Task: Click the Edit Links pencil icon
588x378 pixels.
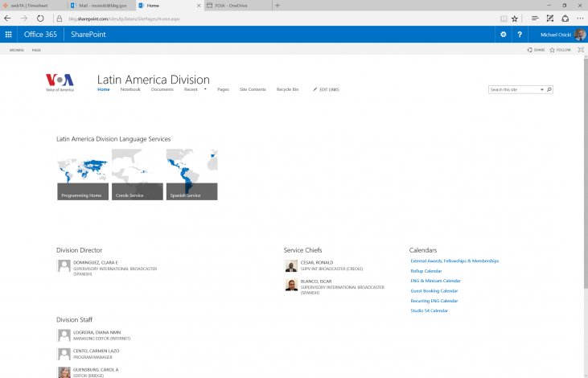Action: tap(315, 89)
